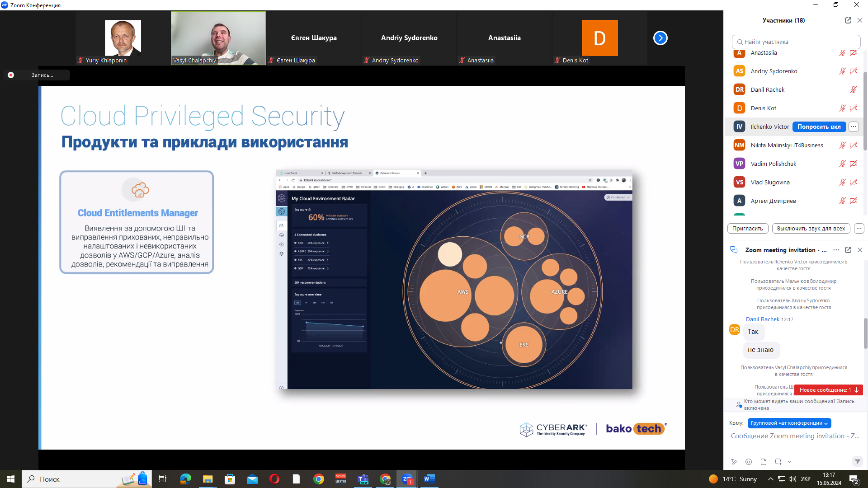
Task: Select Denis Kot video thumbnail
Action: 599,38
